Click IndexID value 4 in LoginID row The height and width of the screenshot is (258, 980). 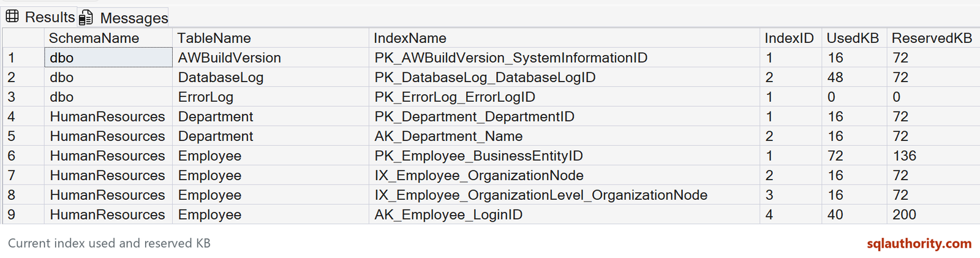790,214
